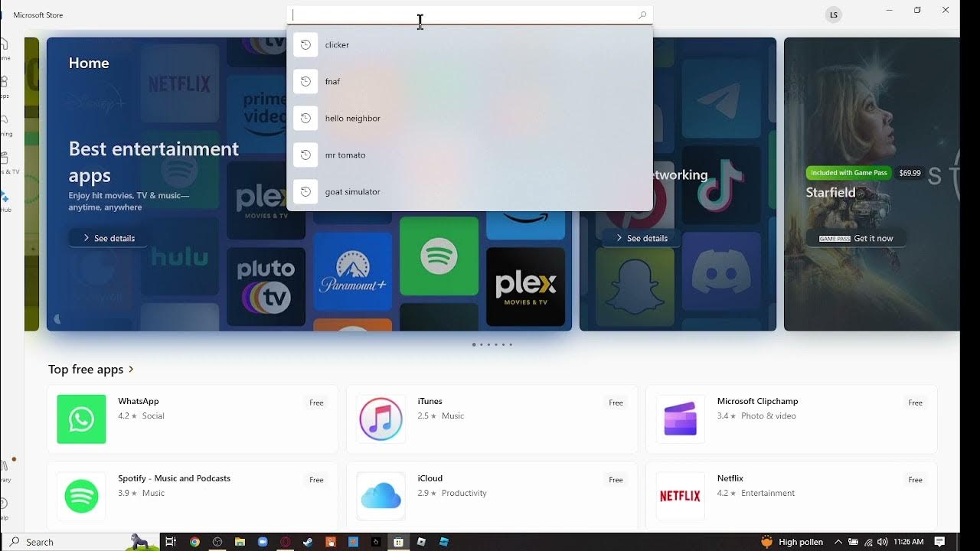The image size is (980, 551).
Task: Open File Explorer from taskbar
Action: pyautogui.click(x=240, y=542)
